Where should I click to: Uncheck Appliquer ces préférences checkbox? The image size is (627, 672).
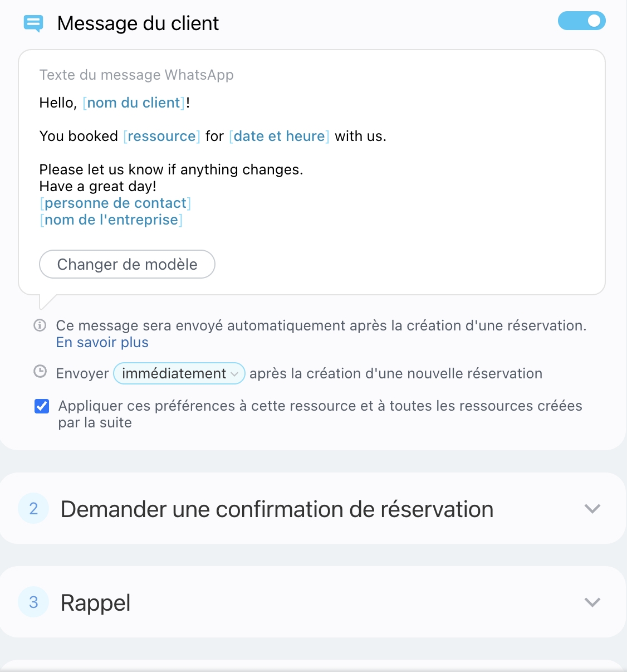click(42, 406)
